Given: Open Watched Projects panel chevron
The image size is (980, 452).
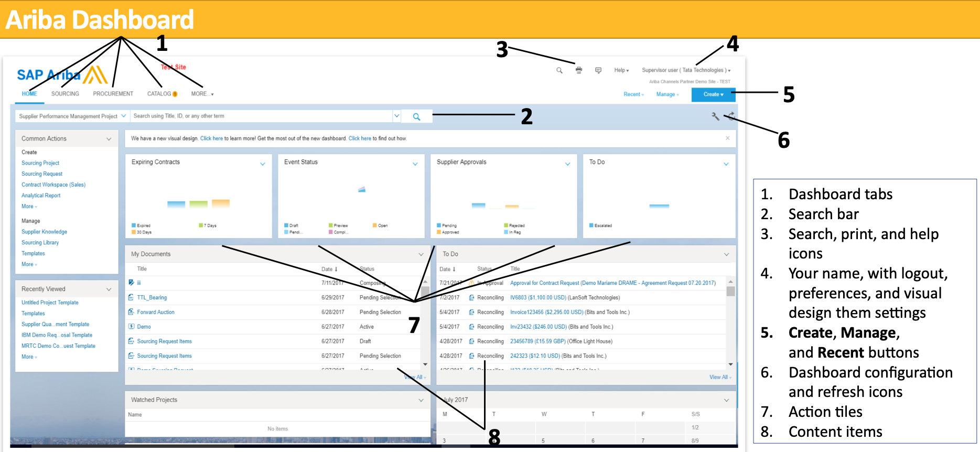Looking at the screenshot, I should pos(421,400).
